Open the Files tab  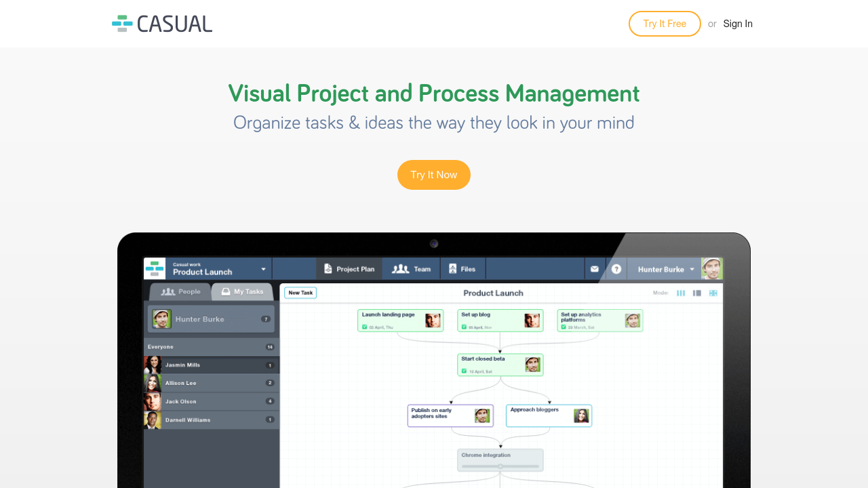(x=462, y=269)
